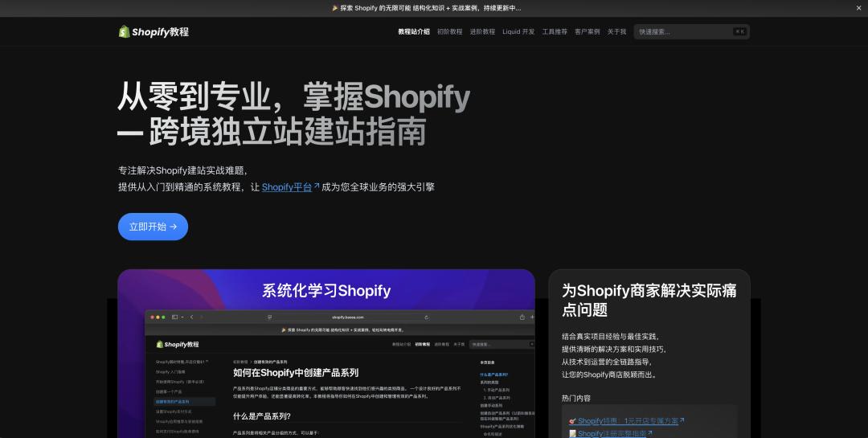This screenshot has height=438, width=868.
Task: Click the banner text 探索 Shopify 的无限可能
Action: tap(426, 8)
